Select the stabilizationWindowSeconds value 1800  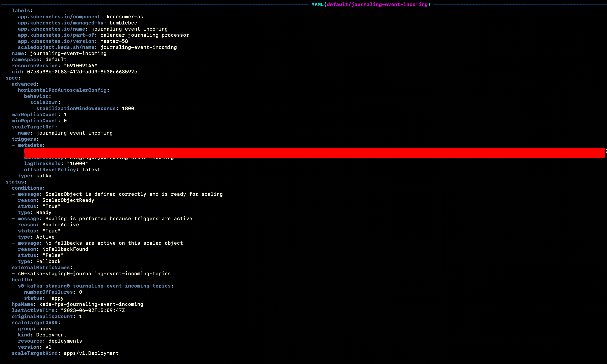(128, 108)
